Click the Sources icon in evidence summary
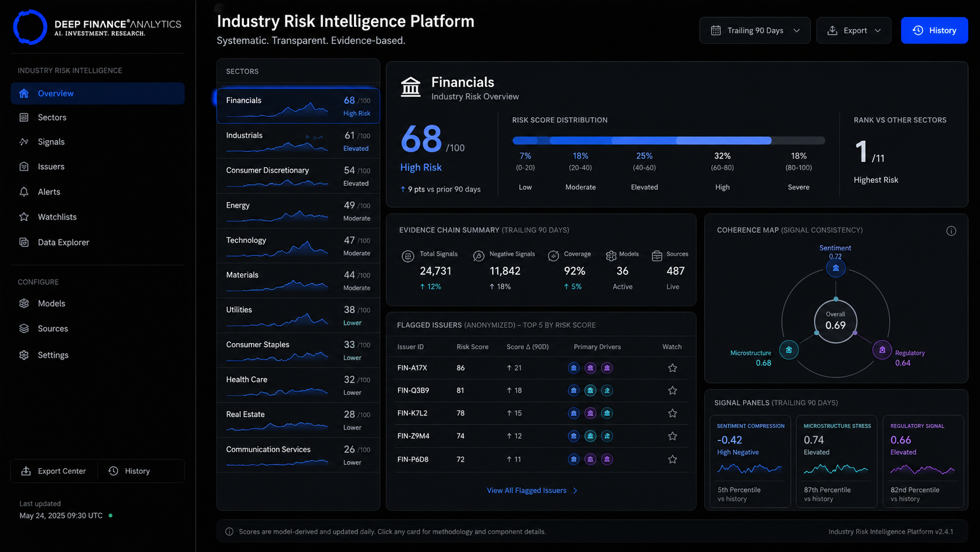 [657, 256]
